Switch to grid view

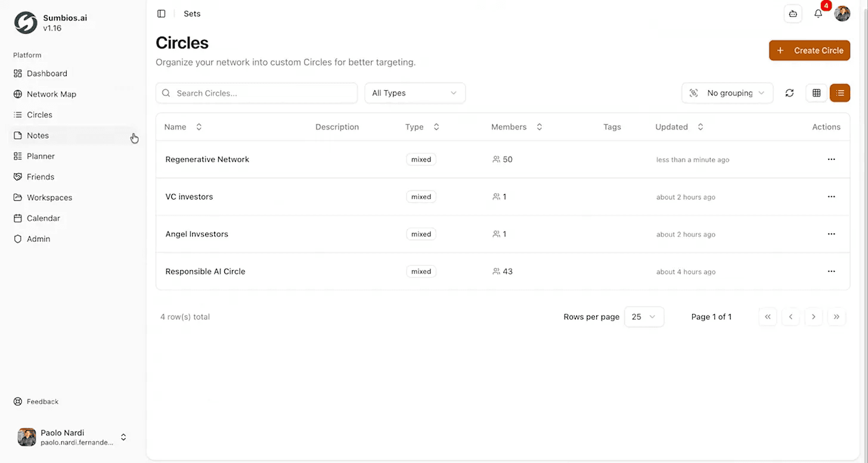click(x=816, y=93)
